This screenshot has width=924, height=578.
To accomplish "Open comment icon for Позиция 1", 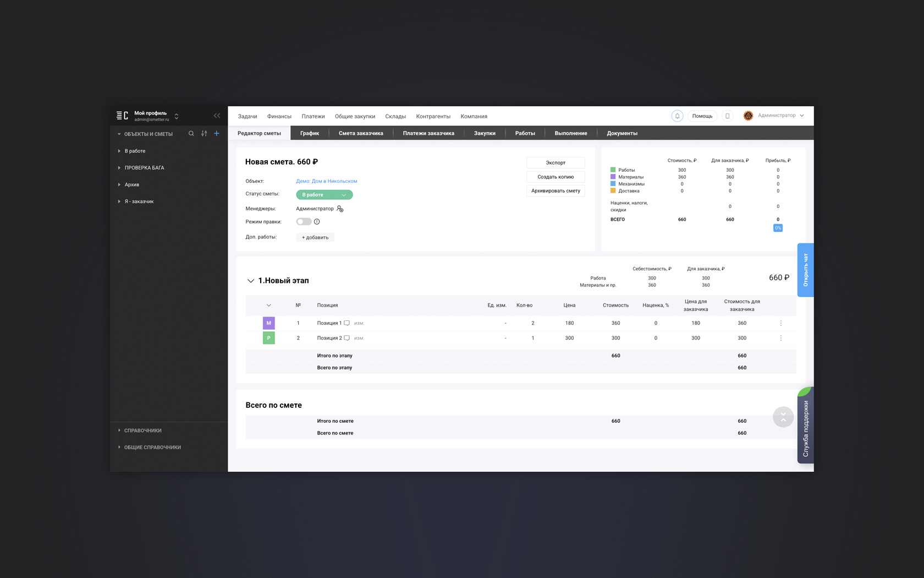I will [346, 323].
